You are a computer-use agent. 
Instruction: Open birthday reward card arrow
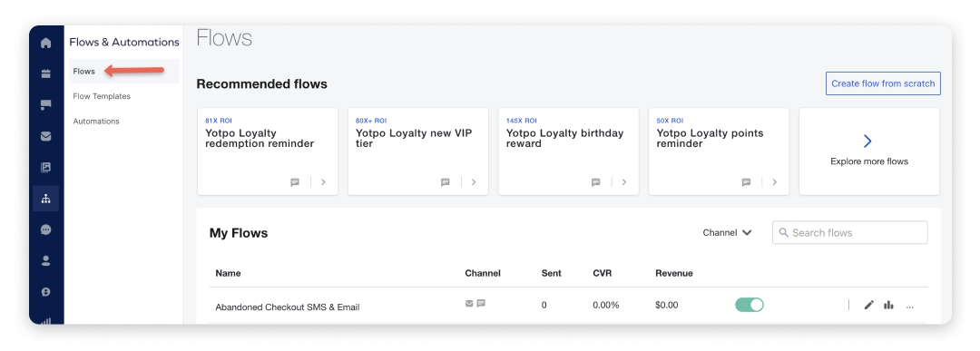[x=624, y=182]
